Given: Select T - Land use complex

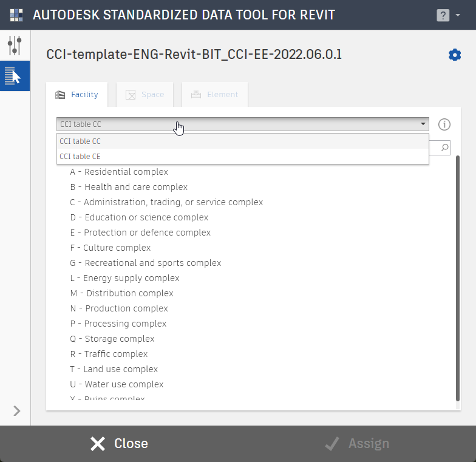Looking at the screenshot, I should (114, 369).
